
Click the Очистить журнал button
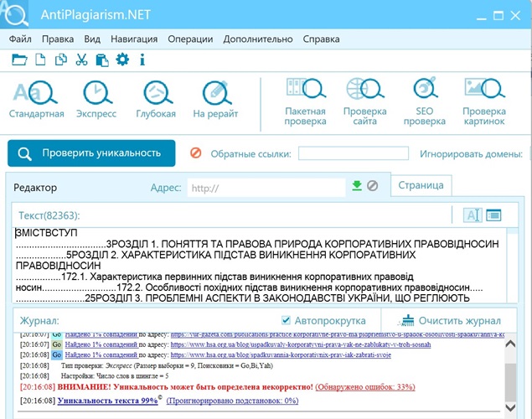[449, 320]
